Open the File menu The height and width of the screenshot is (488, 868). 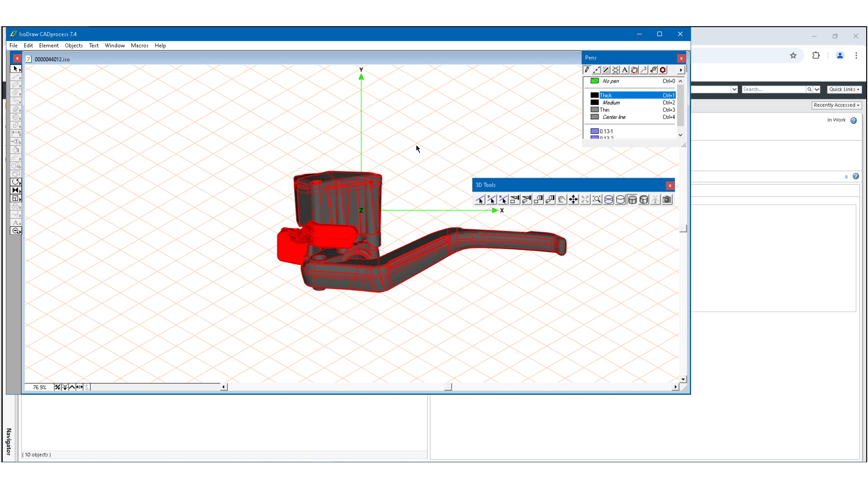pyautogui.click(x=14, y=46)
